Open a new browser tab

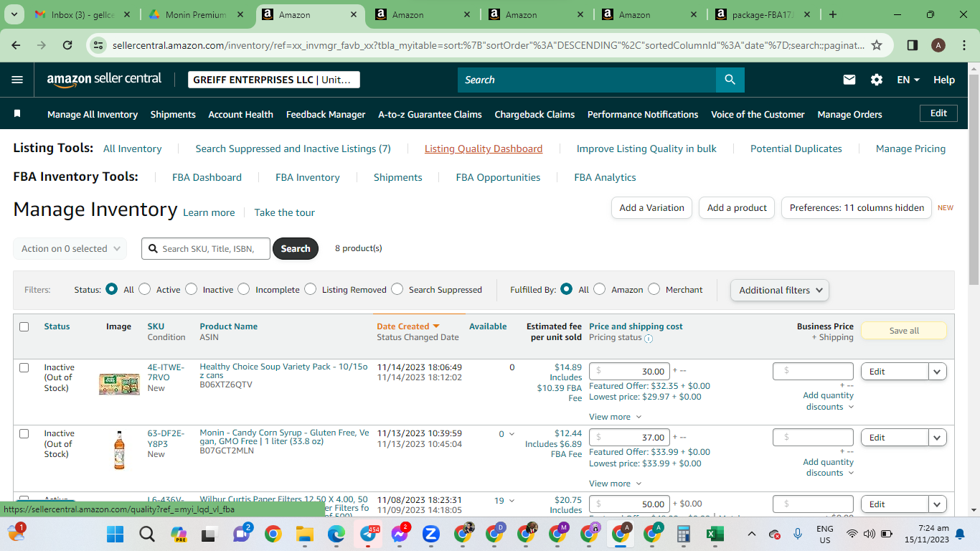tap(833, 14)
